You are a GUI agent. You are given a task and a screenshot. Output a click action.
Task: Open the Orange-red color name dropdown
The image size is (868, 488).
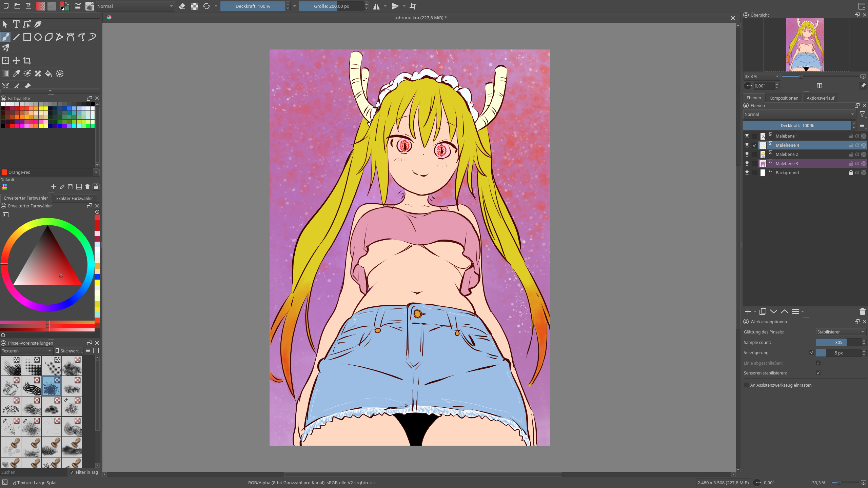(x=50, y=172)
